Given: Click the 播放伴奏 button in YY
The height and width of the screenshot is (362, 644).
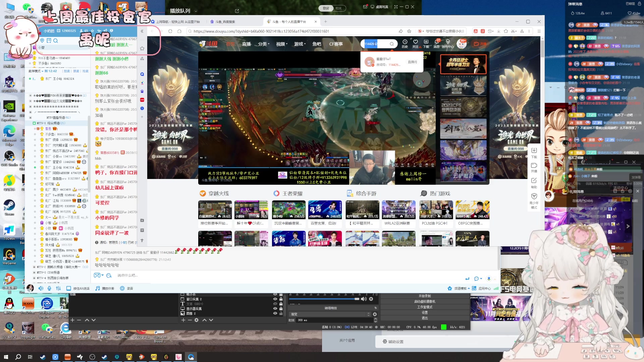Looking at the screenshot, I should tap(105, 288).
